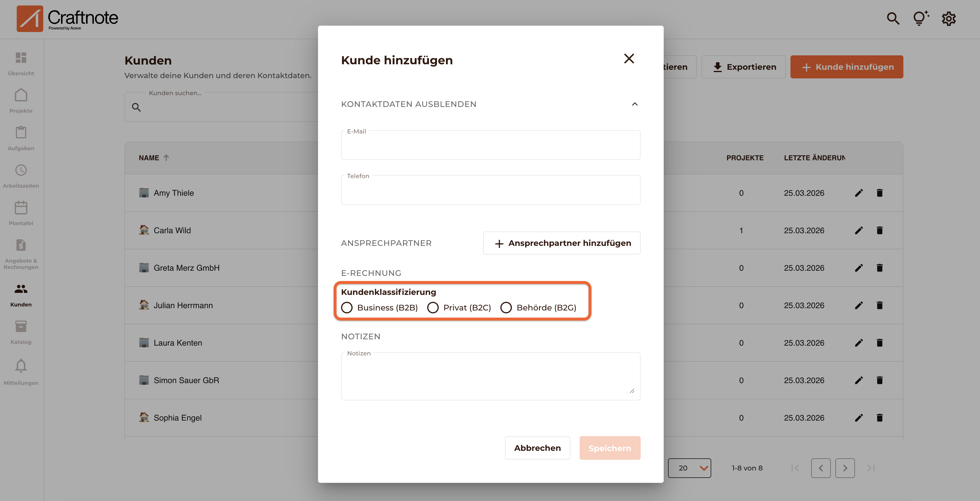Close the Kunde hinzufügen dialog
This screenshot has width=980, height=501.
click(629, 59)
